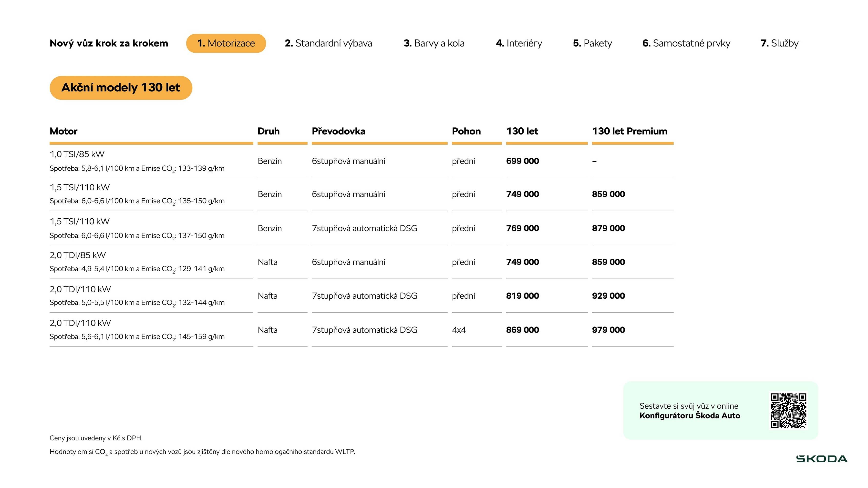Open Konfigurátoru Škoda Auto link
Image resolution: width=868 pixels, height=488 pixels.
[689, 416]
